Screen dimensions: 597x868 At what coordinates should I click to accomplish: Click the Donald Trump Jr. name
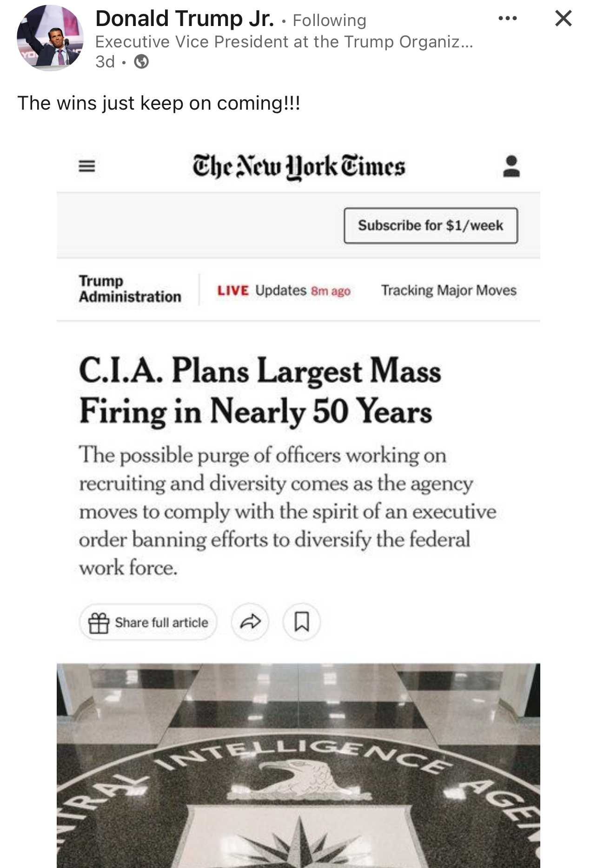185,19
